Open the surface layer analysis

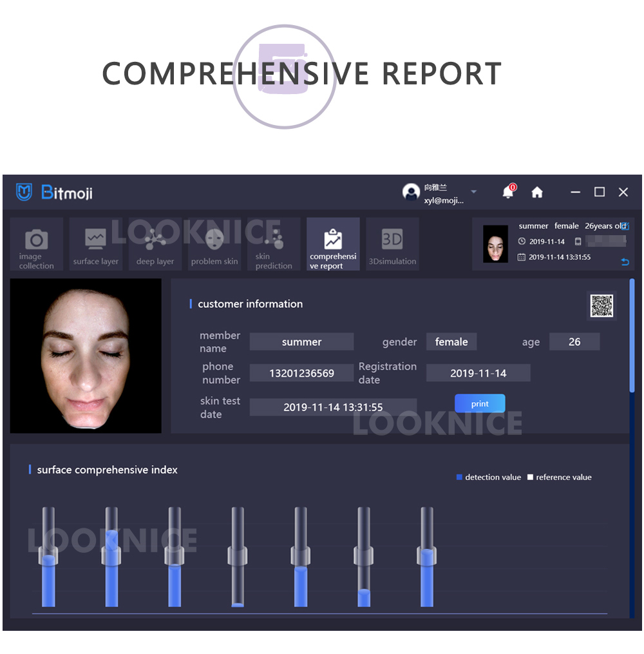click(95, 244)
